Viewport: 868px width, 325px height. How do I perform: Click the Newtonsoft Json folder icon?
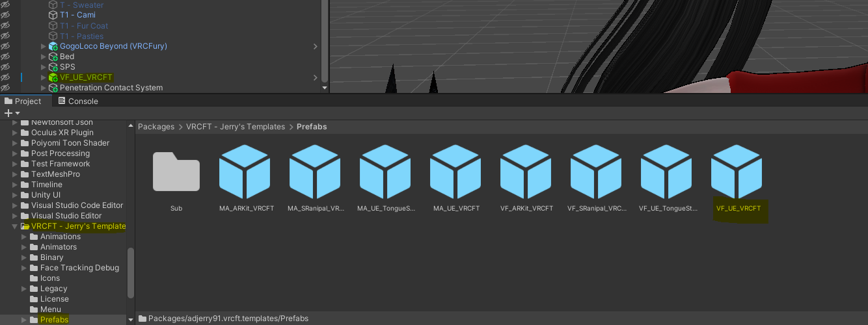25,122
